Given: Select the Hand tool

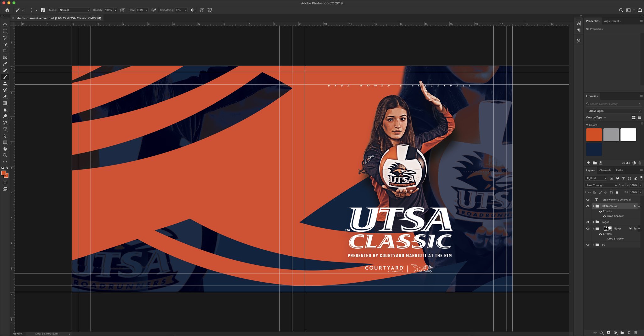Looking at the screenshot, I should click(x=5, y=149).
